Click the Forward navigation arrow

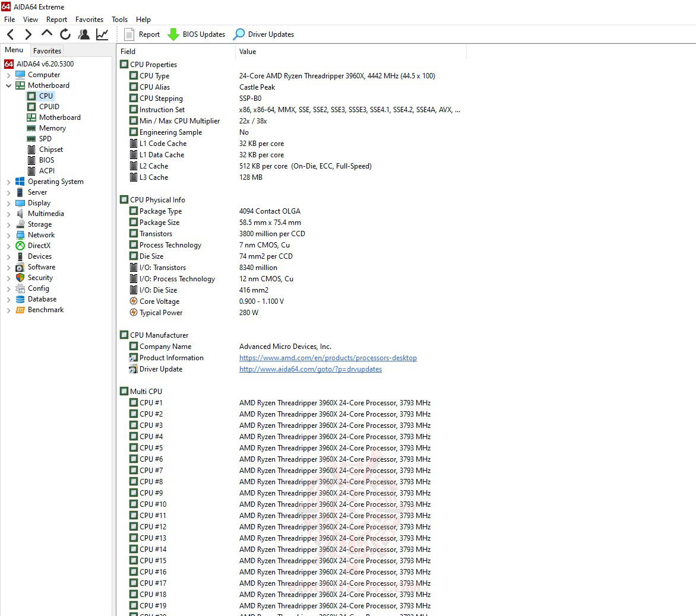[28, 34]
